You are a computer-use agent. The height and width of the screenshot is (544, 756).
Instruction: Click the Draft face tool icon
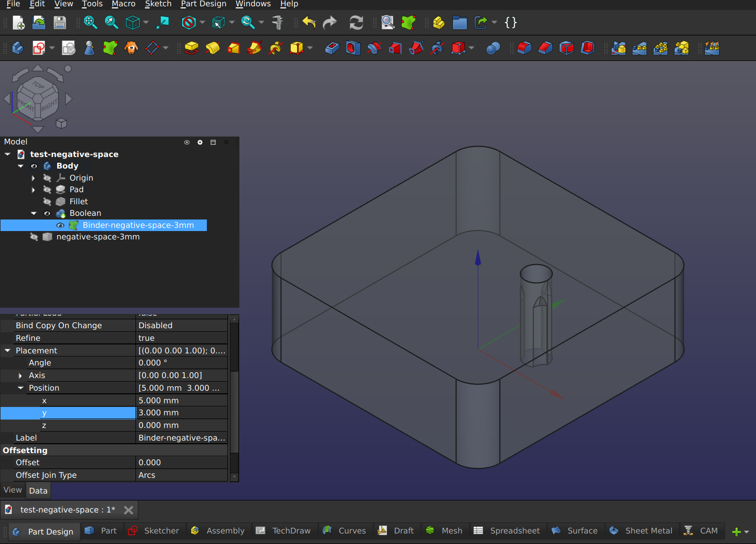click(566, 48)
